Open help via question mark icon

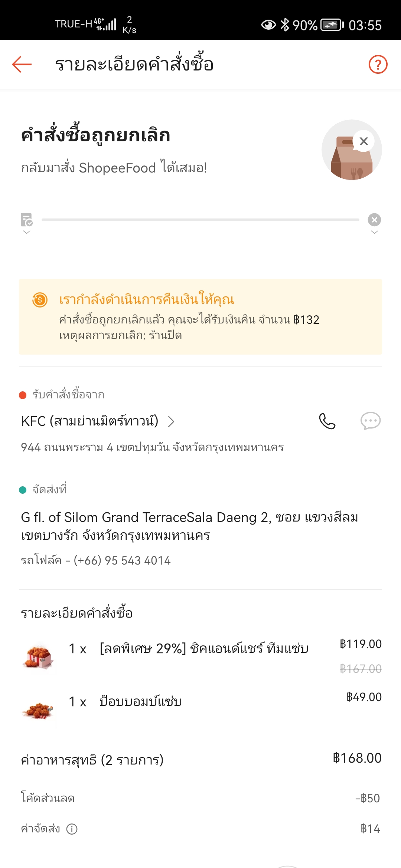click(378, 65)
